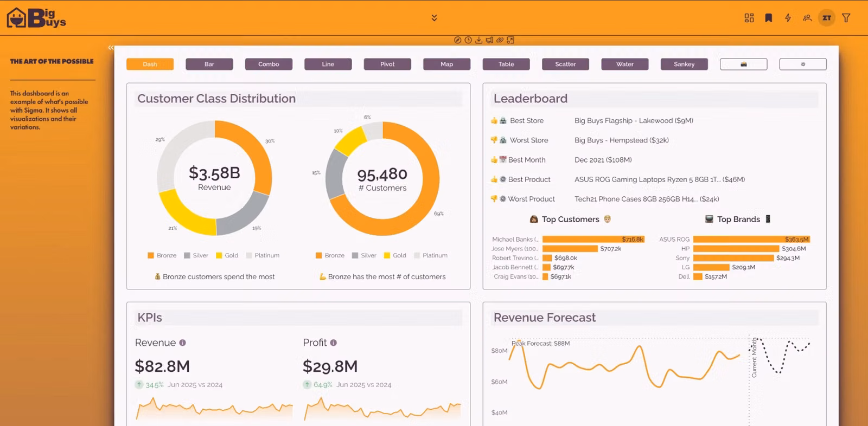Open the filter funnel icon
Image resolution: width=868 pixels, height=426 pixels.
tap(846, 18)
